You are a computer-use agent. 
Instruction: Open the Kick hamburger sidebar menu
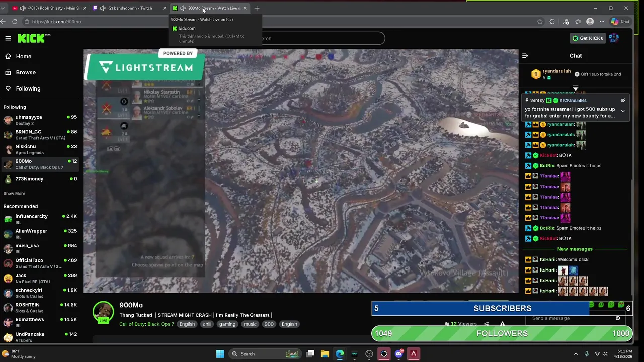point(8,38)
